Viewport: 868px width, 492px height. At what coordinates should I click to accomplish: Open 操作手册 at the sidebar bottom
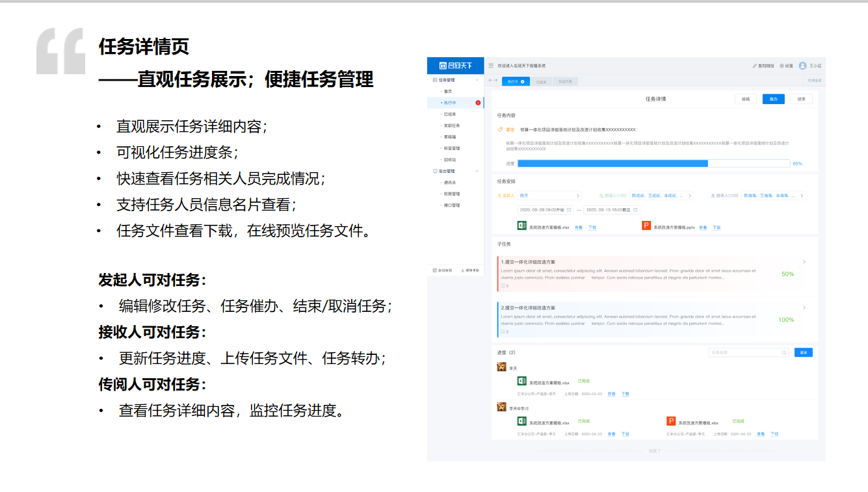(470, 270)
